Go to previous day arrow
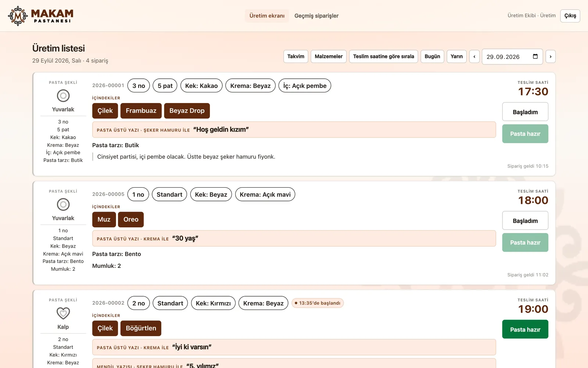The image size is (588, 368). pyautogui.click(x=474, y=56)
